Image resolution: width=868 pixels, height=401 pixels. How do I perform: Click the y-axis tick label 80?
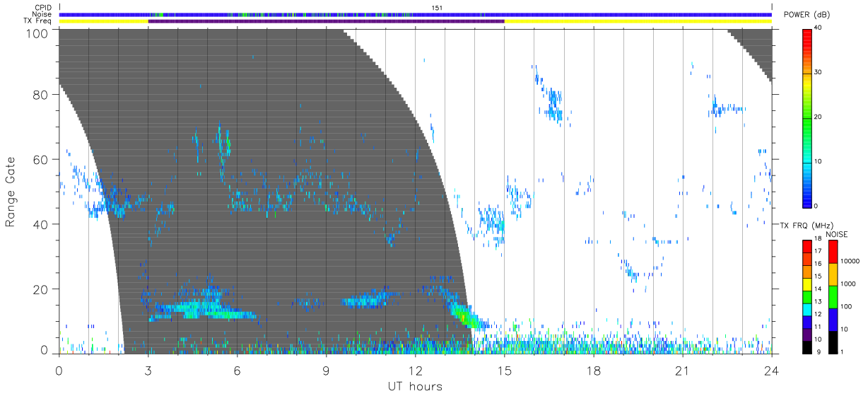pos(41,95)
